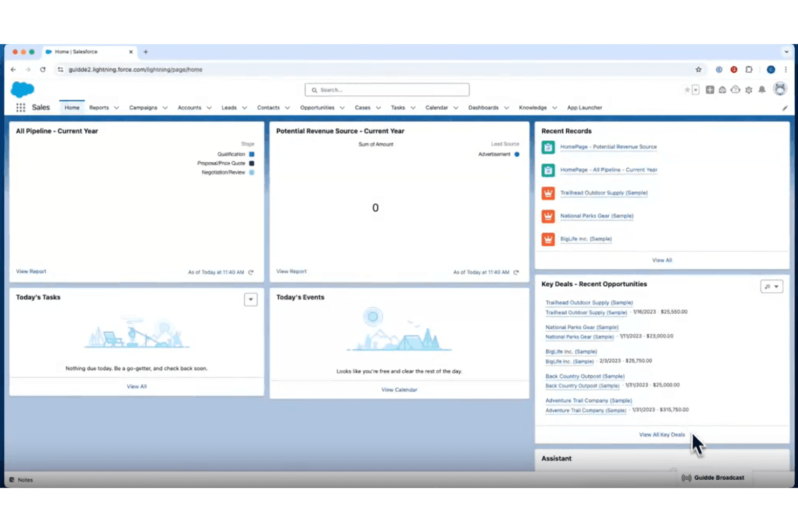Viewport: 798px width, 532px height.
Task: Click the Trailhead Outdoor Supply record icon
Action: pyautogui.click(x=548, y=193)
